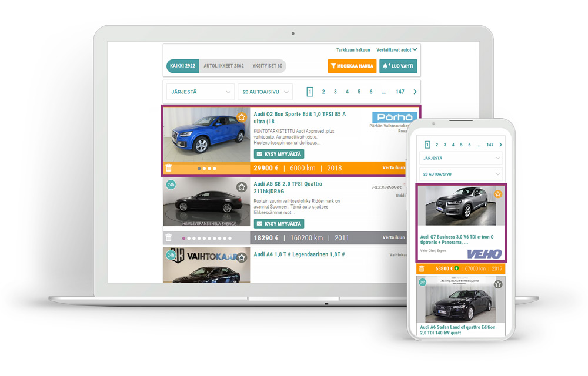
Task: Select the Kaikki 2922 filter pill
Action: [x=182, y=66]
